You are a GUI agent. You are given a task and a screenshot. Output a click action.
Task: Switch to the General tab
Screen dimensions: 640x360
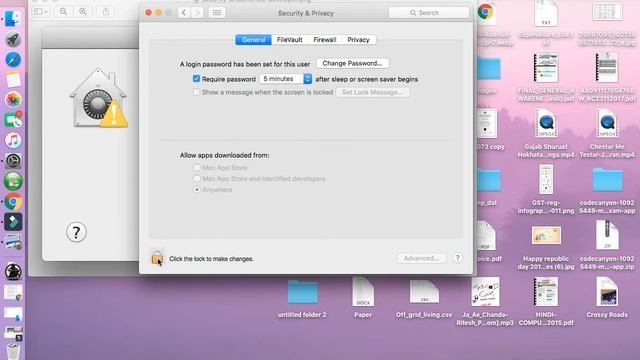click(x=253, y=40)
